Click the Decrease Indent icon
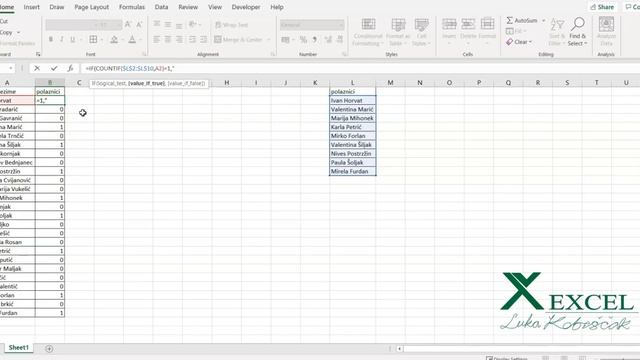This screenshot has height=360, width=640. click(x=192, y=40)
